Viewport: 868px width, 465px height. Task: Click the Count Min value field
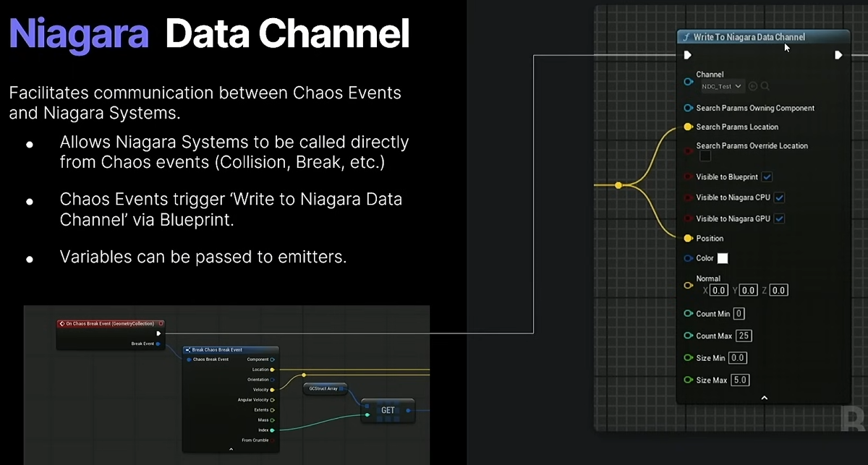739,314
